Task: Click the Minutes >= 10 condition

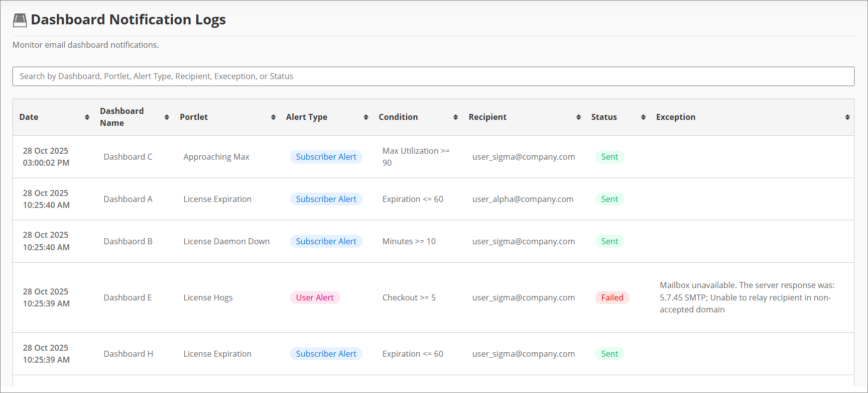Action: [x=409, y=241]
